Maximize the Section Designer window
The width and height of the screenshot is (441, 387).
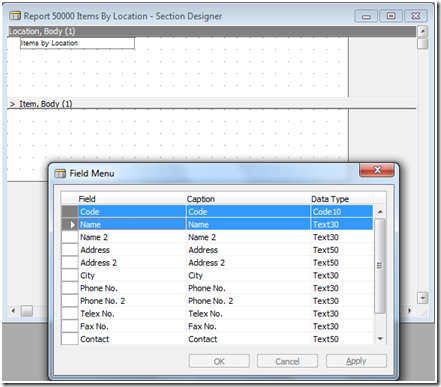click(x=391, y=16)
